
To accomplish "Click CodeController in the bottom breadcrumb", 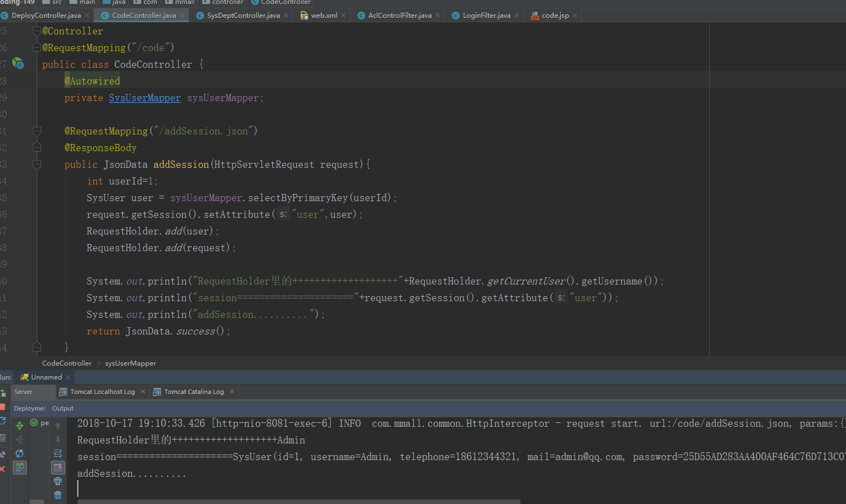I will point(67,363).
